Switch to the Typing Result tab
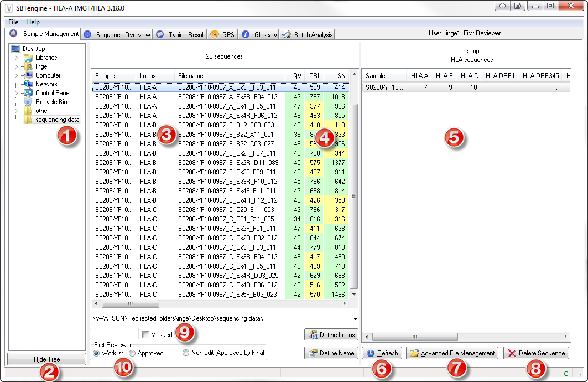The image size is (588, 382). point(180,34)
